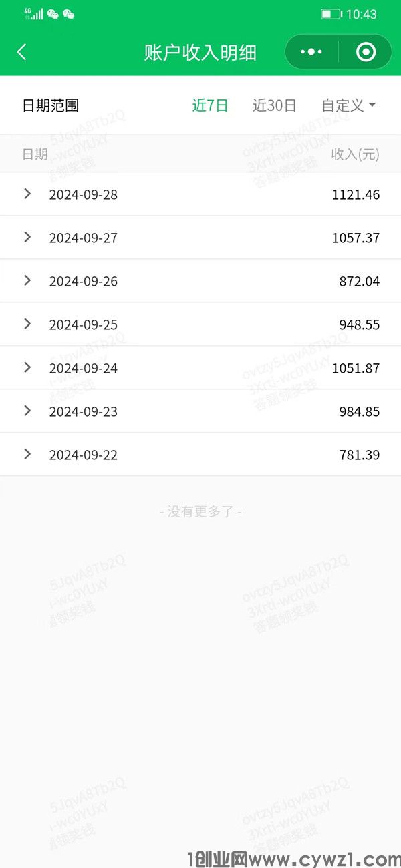This screenshot has height=868, width=401.
Task: Expand the 2024-09-25 row chevron
Action: 27,324
